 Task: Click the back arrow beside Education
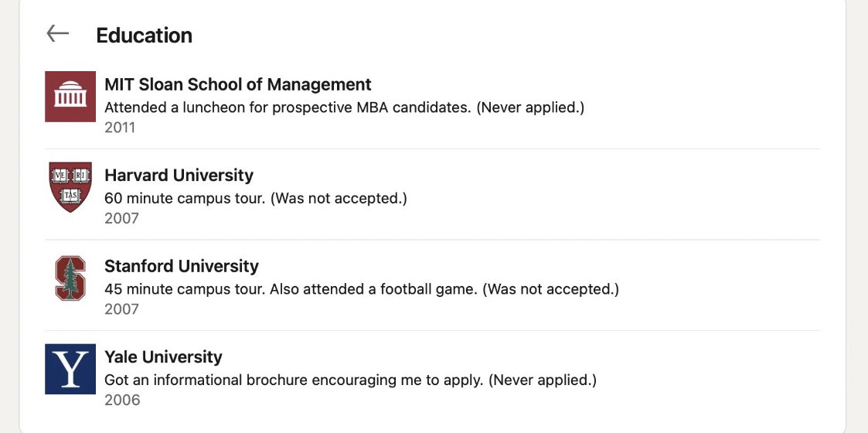pos(58,33)
